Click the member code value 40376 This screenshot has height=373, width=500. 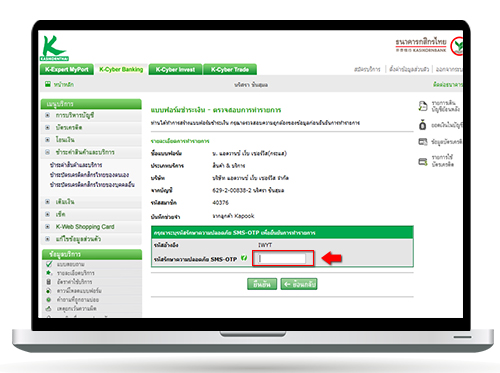[220, 203]
